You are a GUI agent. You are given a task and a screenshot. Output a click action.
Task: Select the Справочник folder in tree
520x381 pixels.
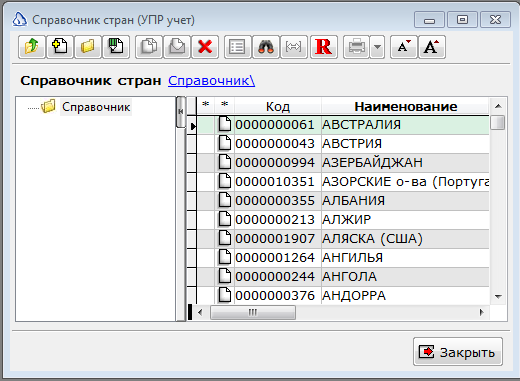click(96, 107)
